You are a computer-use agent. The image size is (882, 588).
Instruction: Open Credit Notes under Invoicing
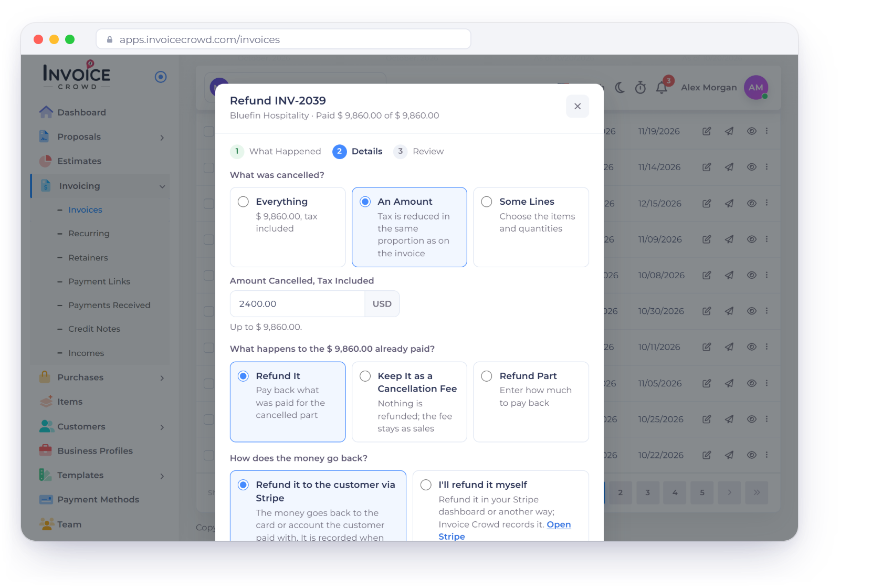[x=94, y=329]
